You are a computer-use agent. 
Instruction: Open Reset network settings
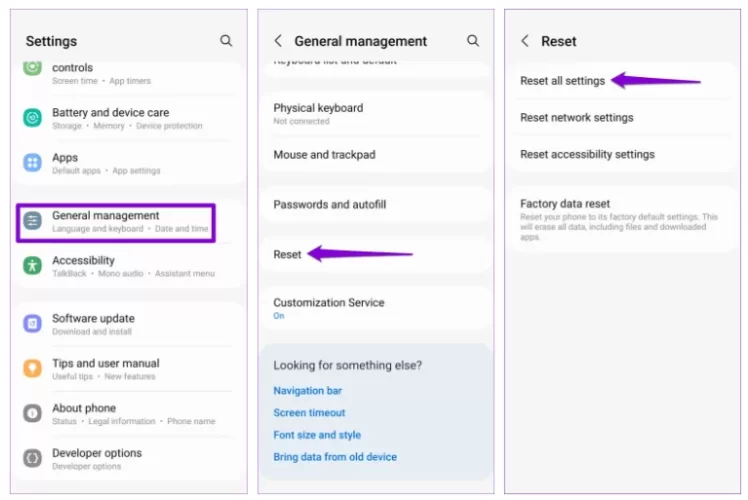[x=576, y=118]
